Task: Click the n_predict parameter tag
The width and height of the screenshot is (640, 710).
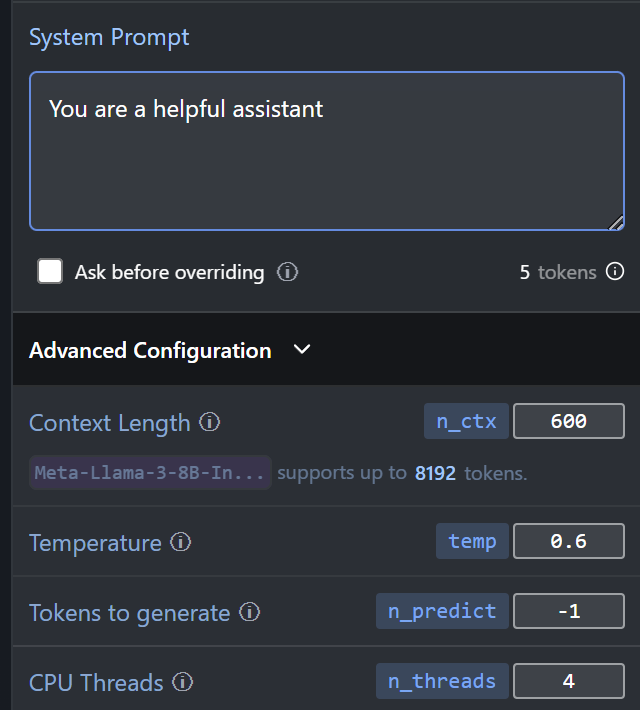Action: coord(442,611)
